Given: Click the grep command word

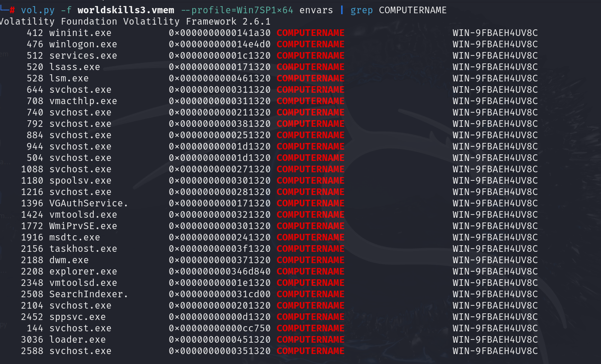Looking at the screenshot, I should pos(362,10).
